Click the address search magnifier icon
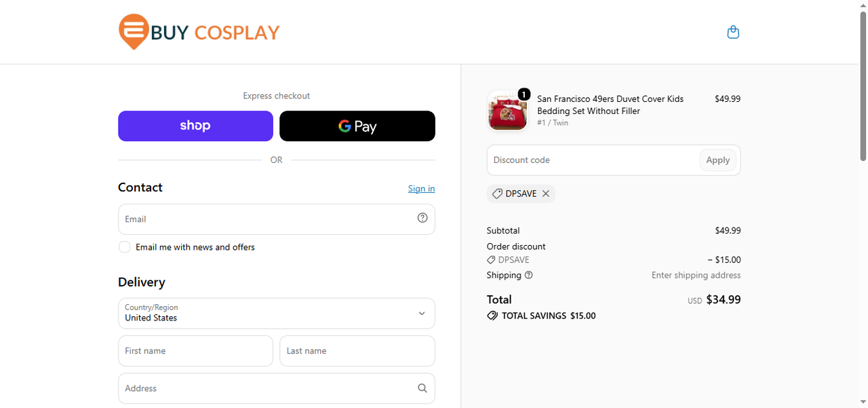 [x=422, y=388]
